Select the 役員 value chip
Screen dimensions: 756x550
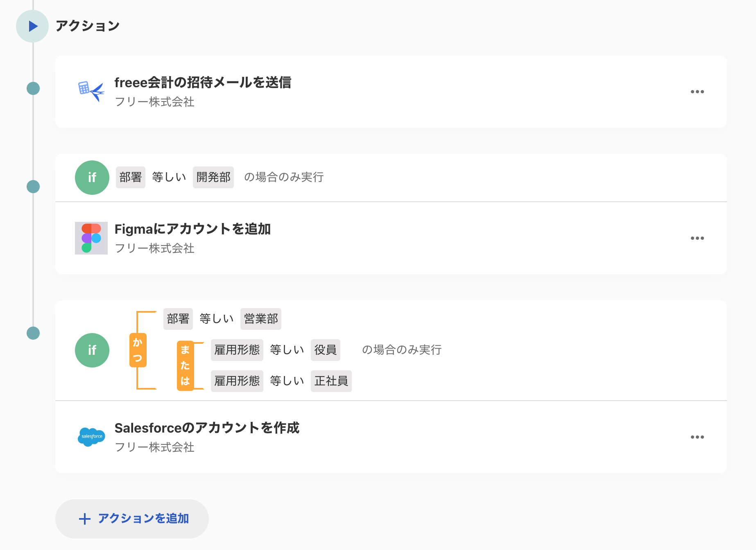[x=325, y=350]
